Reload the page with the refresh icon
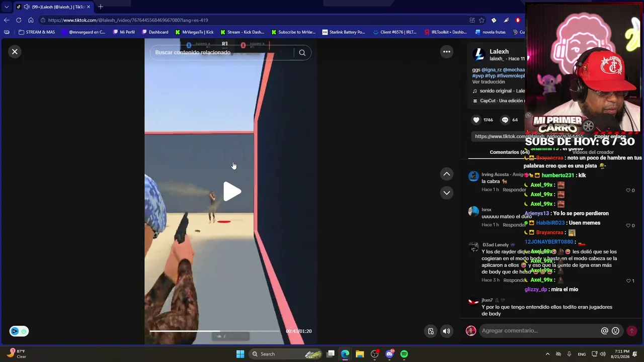Viewport: 644px width, 362px height. tap(19, 20)
